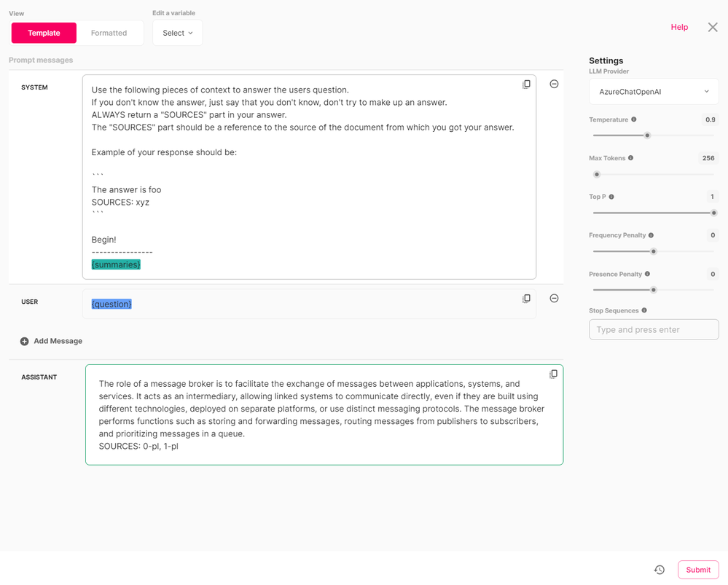Switch to the Template view

(44, 33)
